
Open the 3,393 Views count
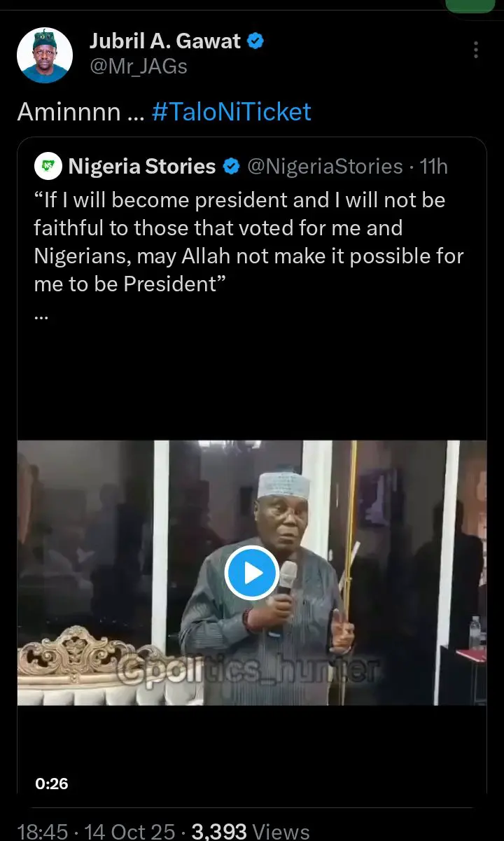[251, 831]
